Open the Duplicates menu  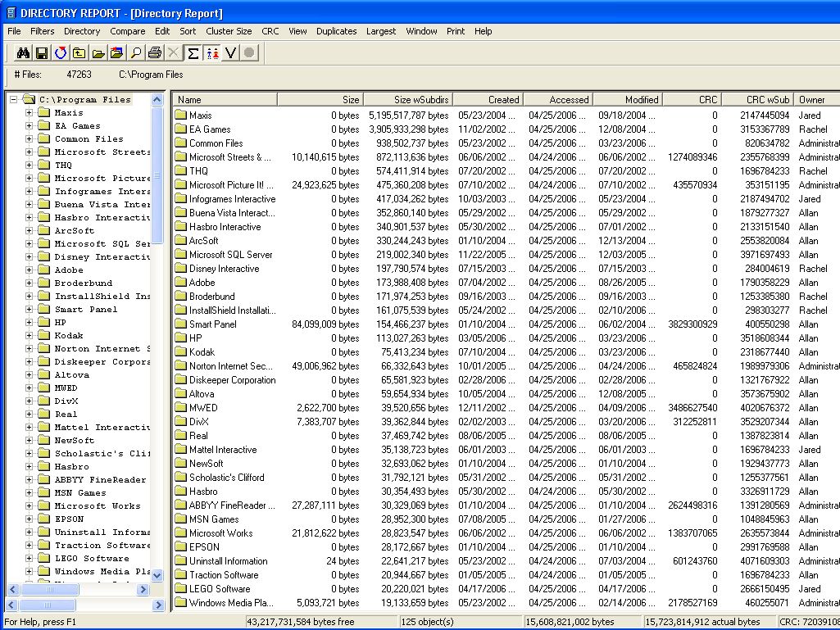tap(336, 31)
